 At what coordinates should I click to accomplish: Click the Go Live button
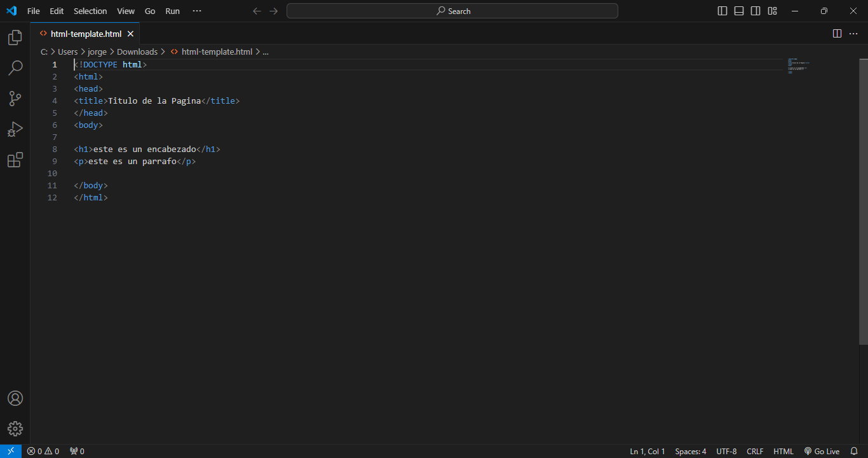point(822,451)
